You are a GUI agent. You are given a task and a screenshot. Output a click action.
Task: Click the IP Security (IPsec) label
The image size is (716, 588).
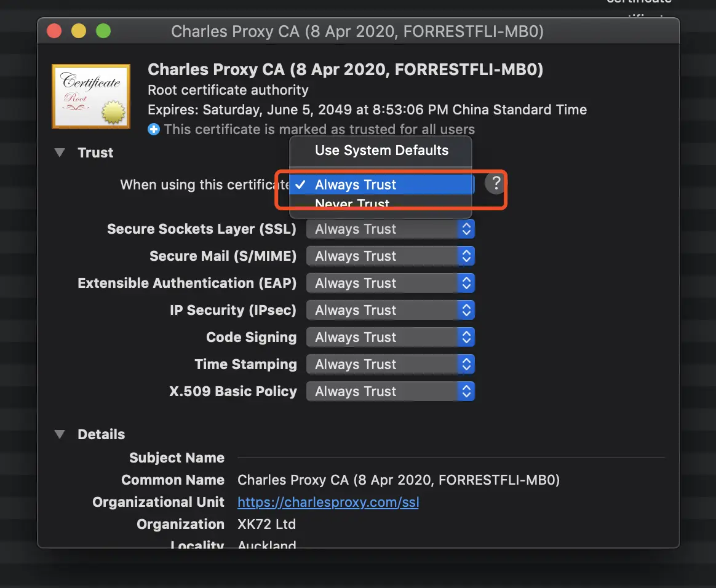(x=233, y=310)
